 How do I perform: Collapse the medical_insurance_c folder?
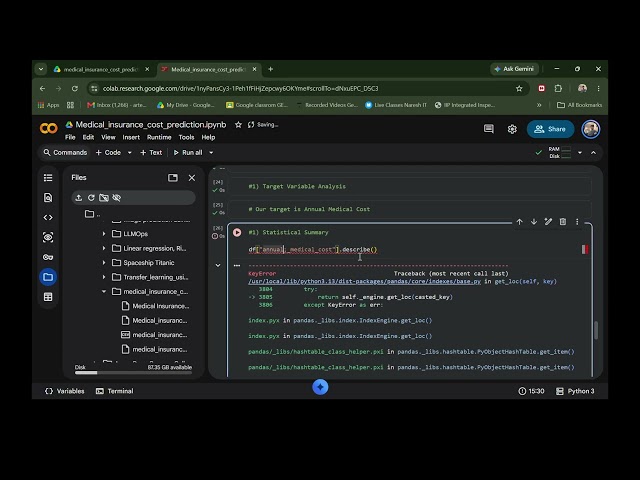click(104, 291)
